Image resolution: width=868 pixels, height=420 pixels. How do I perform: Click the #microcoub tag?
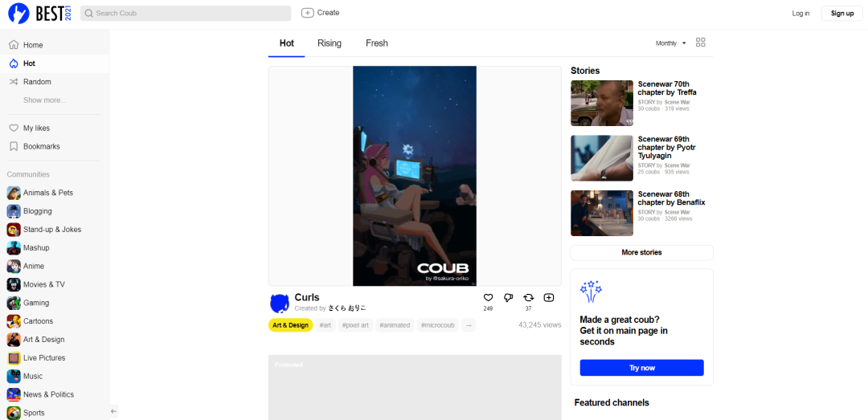(437, 325)
